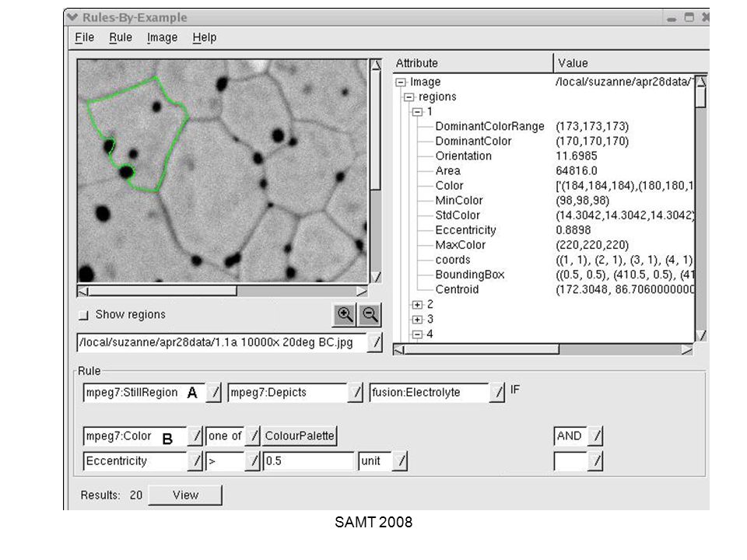This screenshot has height=560, width=747.
Task: Select the DominantColorRange attribute row
Action: (489, 127)
